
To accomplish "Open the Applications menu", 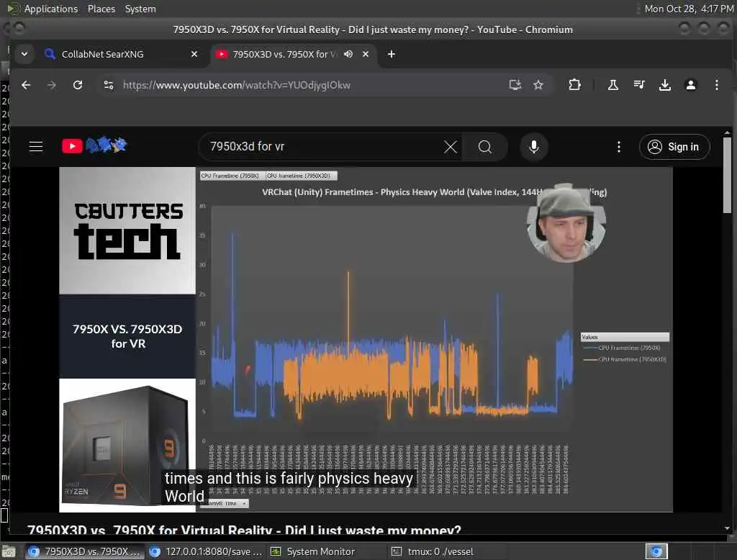I will (51, 9).
